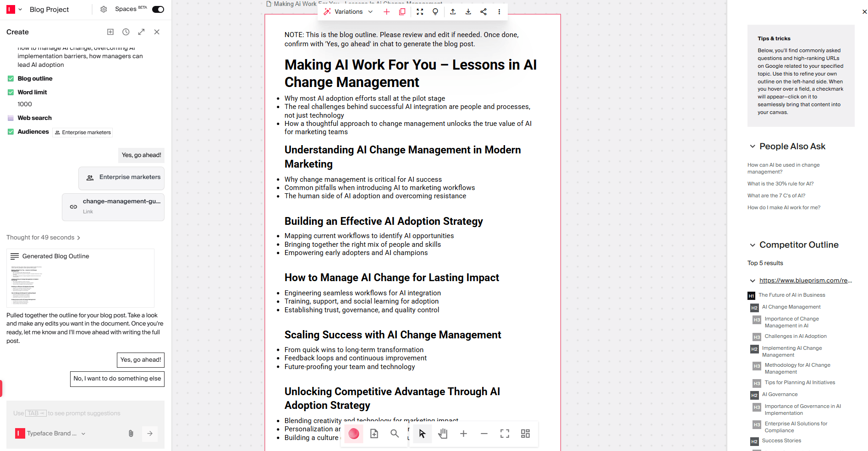Open the lightbulb suggestions in the top toolbar

[x=435, y=11]
